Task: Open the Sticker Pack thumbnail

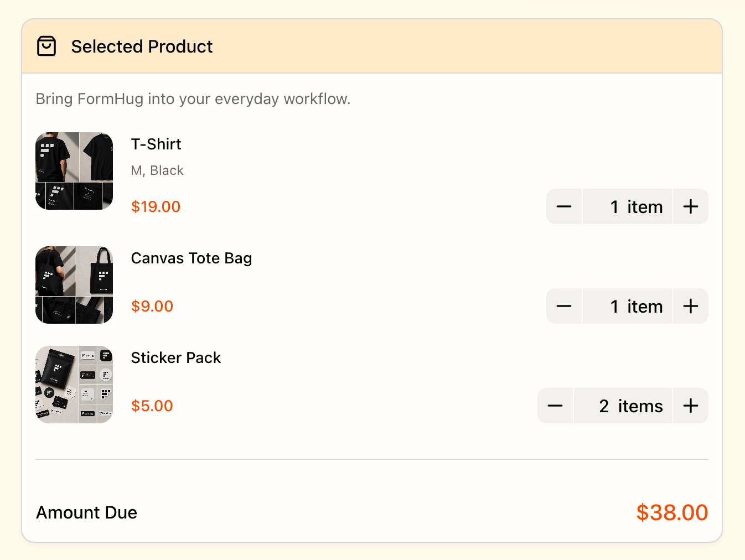Action: (x=74, y=385)
